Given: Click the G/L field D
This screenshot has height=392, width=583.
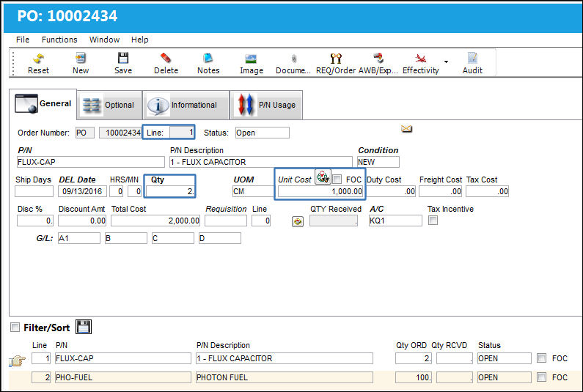Looking at the screenshot, I should 220,238.
